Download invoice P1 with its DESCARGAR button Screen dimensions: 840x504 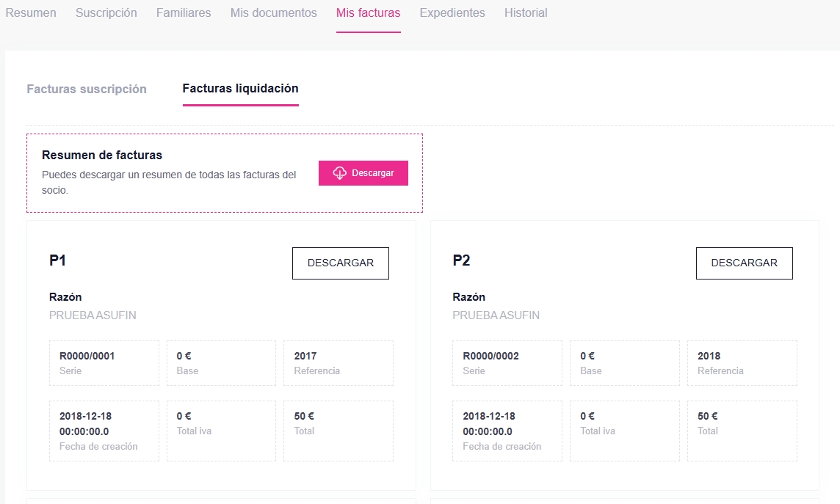(340, 263)
